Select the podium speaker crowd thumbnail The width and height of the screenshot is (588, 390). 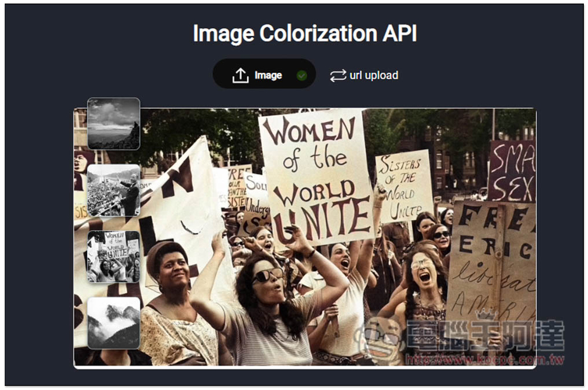pyautogui.click(x=113, y=190)
